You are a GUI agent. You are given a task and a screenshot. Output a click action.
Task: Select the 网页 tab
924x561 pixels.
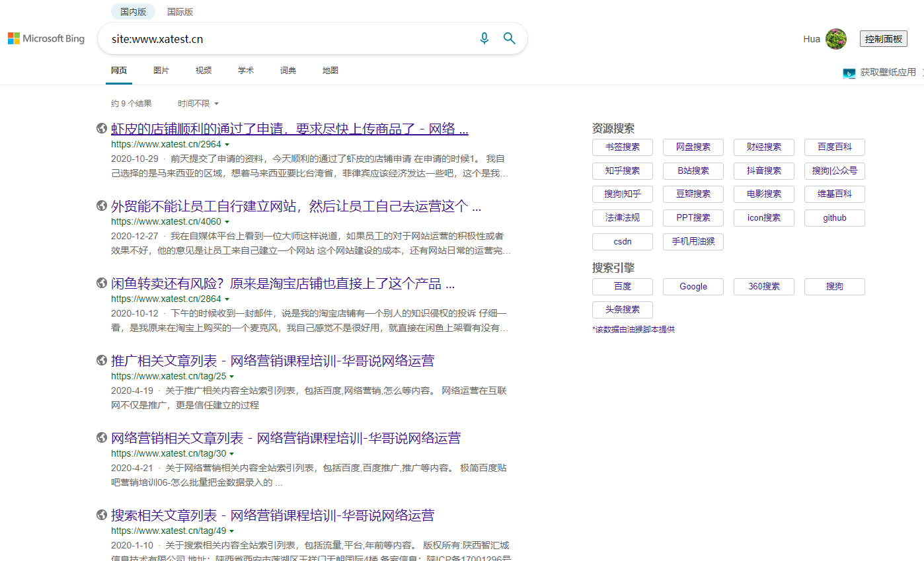[119, 71]
